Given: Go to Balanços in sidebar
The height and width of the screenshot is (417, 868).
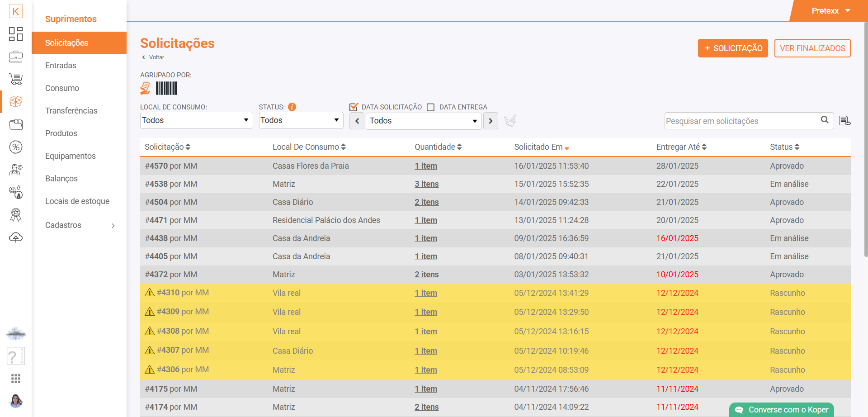Looking at the screenshot, I should click(61, 179).
